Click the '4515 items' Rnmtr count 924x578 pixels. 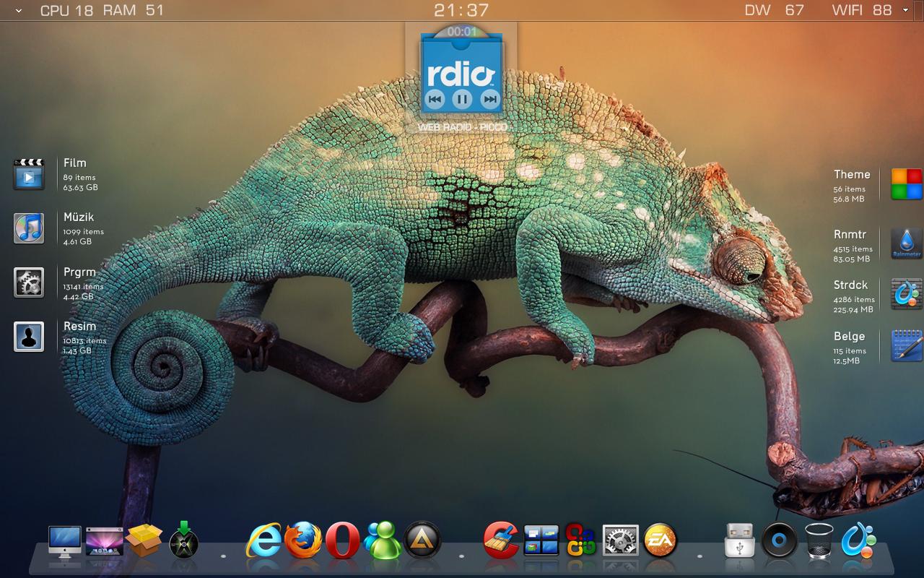853,249
